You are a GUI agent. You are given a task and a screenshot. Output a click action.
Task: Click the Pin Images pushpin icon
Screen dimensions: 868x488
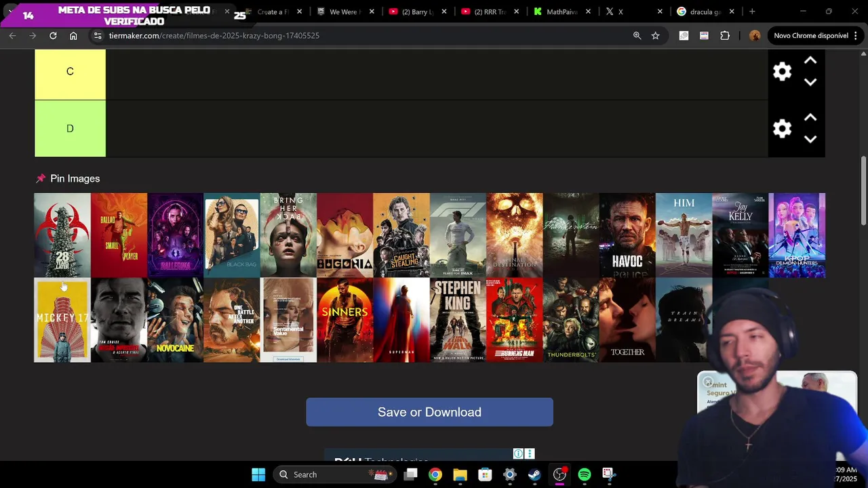click(41, 178)
